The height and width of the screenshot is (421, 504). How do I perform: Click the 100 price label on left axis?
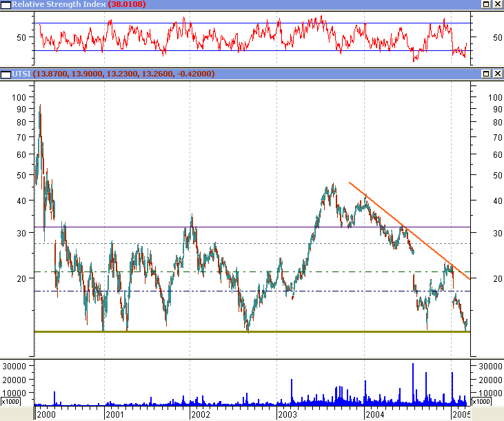click(x=19, y=97)
